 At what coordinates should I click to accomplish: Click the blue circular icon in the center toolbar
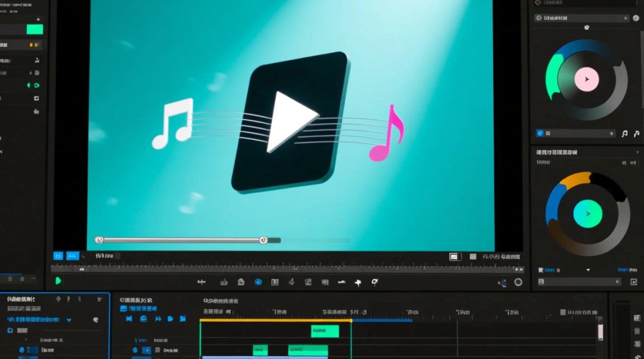[258, 282]
